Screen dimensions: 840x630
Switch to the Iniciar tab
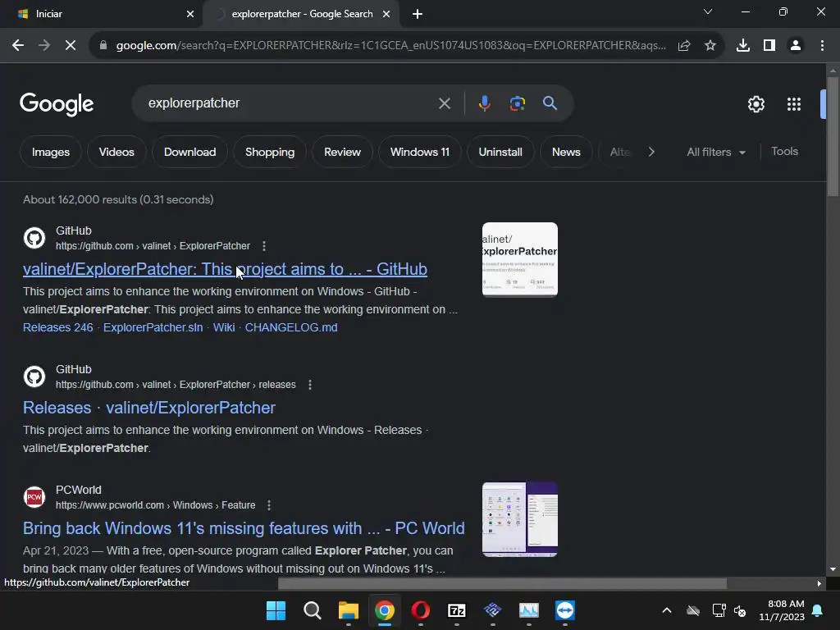coord(101,14)
